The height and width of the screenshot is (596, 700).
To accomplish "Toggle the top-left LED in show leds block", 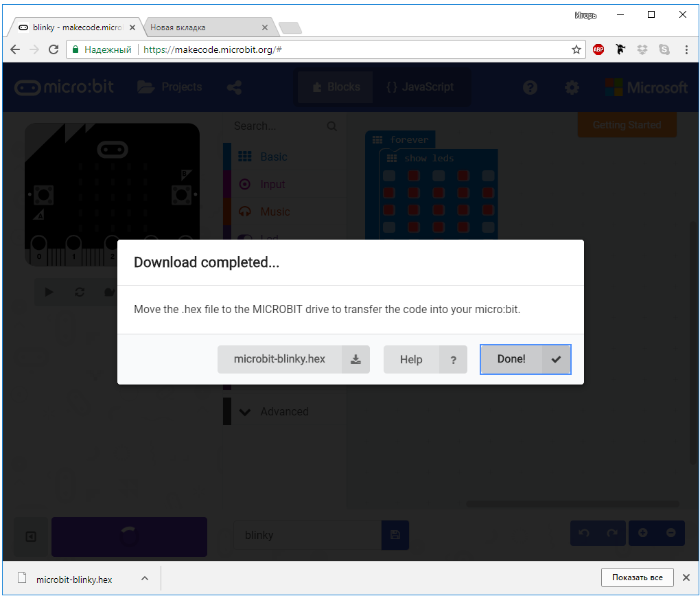I will coord(389,175).
